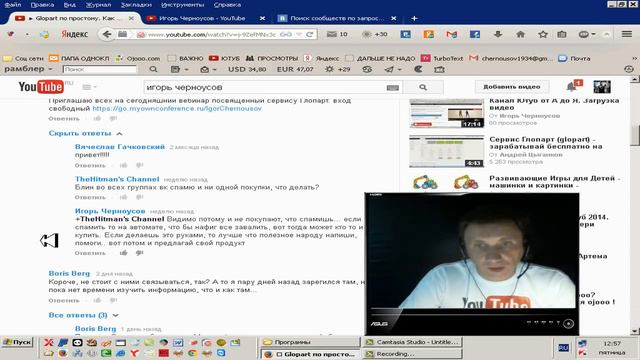Click the USD 34,80 exchange rate
Viewport: 640px width, 360px height.
247,69
